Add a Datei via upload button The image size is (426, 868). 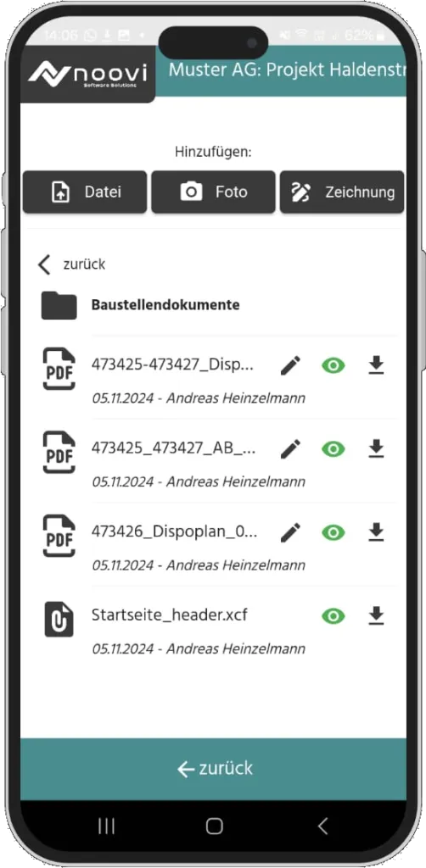click(x=85, y=192)
